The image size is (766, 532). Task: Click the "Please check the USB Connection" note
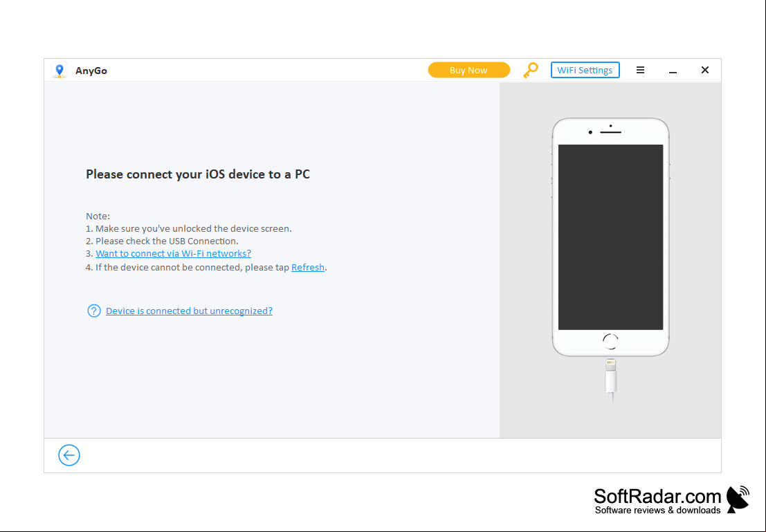162,241
